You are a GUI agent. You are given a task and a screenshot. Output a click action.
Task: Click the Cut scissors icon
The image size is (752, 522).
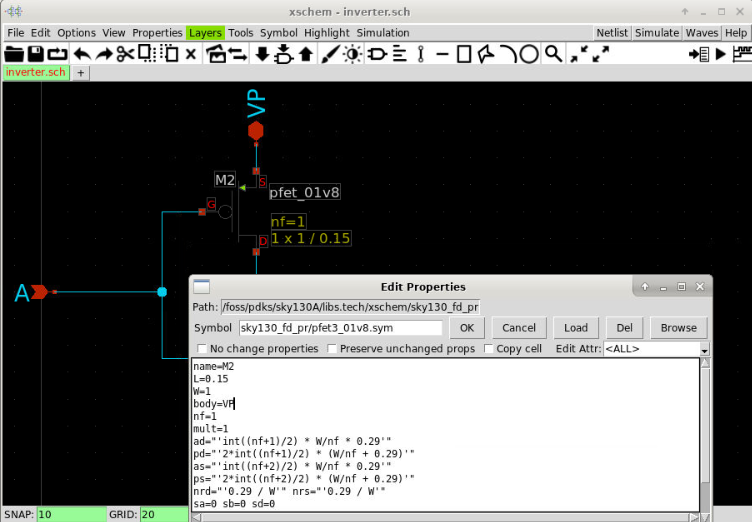[x=125, y=54]
